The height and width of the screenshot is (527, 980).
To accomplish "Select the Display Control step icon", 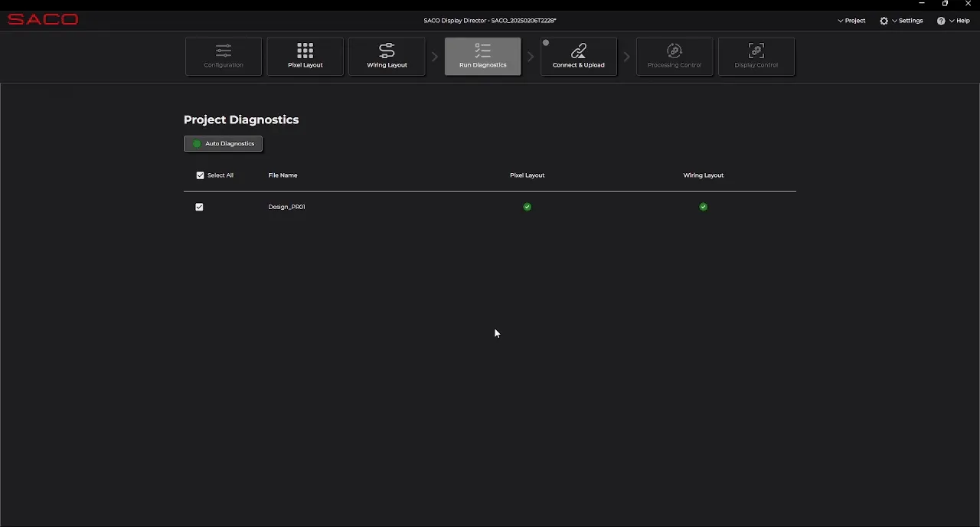I will [x=756, y=51].
